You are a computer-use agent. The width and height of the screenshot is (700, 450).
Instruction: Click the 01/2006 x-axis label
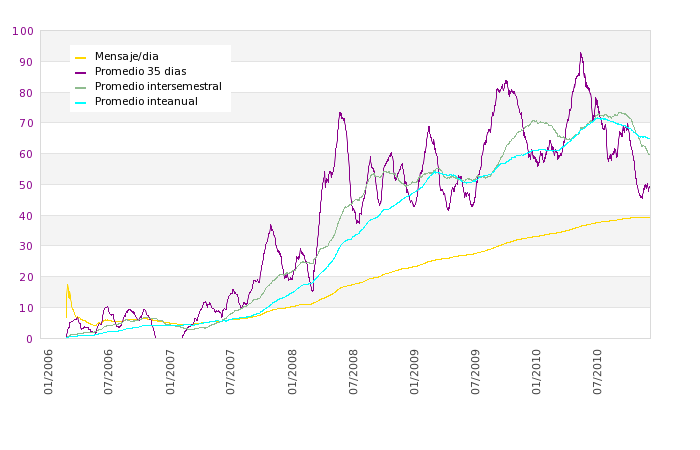(48, 370)
